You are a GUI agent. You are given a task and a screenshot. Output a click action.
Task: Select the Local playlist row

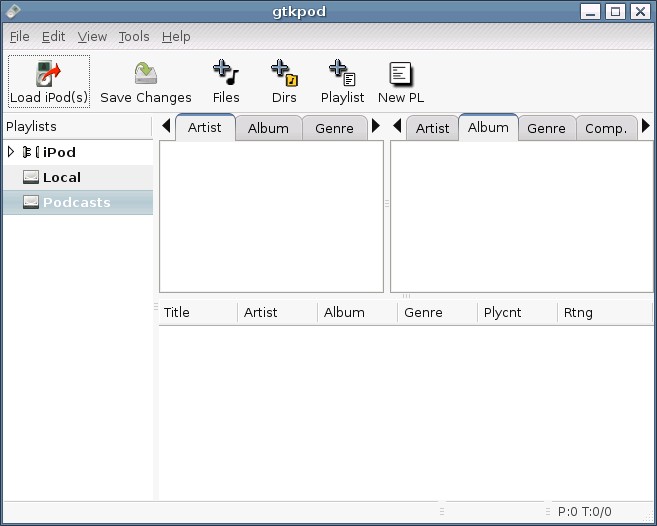click(x=78, y=177)
